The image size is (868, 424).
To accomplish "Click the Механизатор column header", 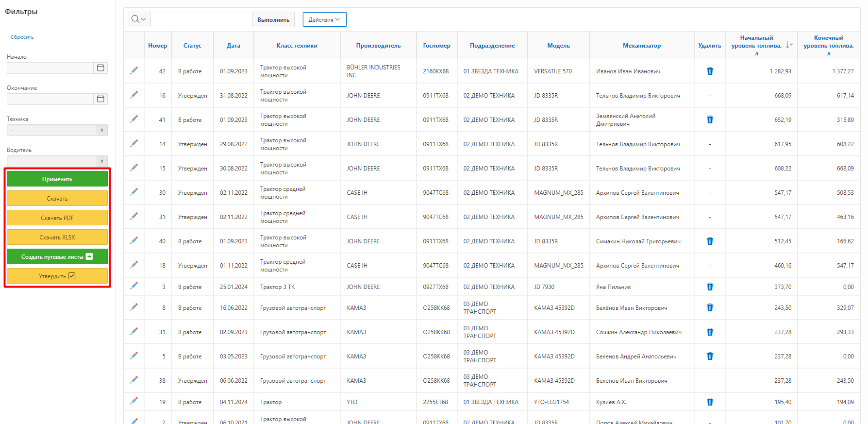I will [641, 46].
